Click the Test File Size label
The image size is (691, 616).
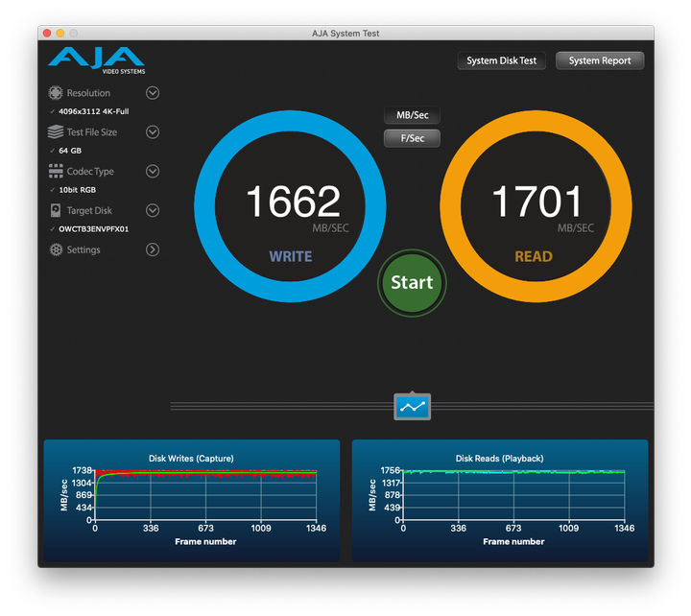click(x=92, y=132)
